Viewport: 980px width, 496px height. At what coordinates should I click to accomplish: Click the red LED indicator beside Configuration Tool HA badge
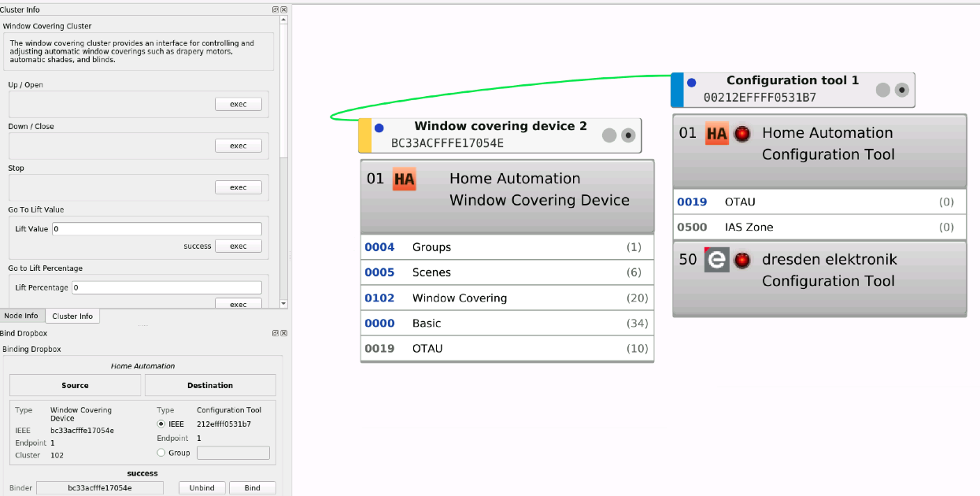(742, 134)
